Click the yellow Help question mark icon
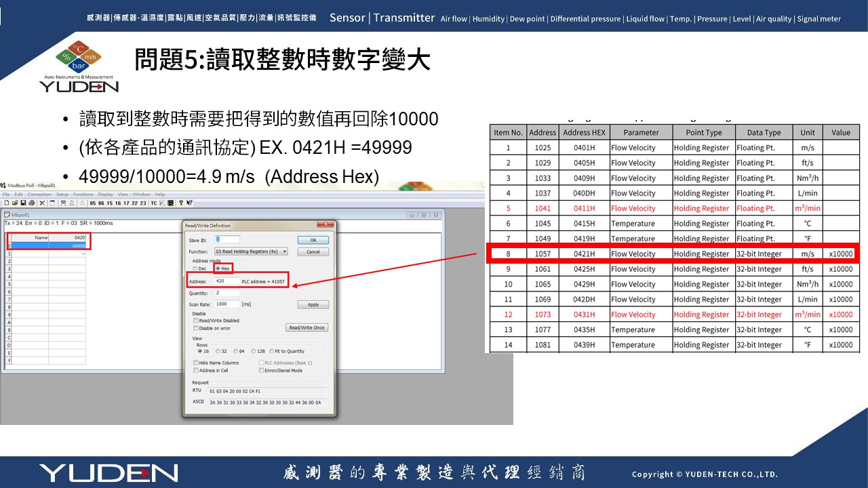The height and width of the screenshot is (488, 868). [181, 203]
